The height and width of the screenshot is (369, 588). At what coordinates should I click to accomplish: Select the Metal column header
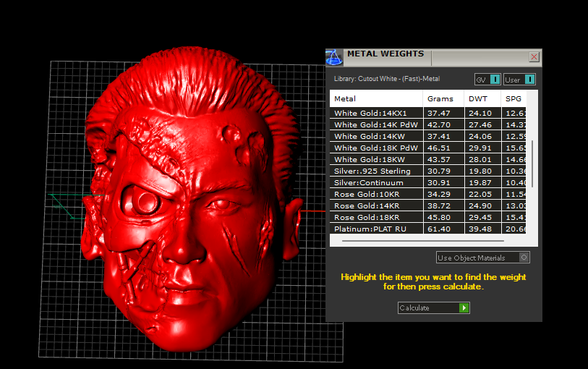click(x=376, y=98)
